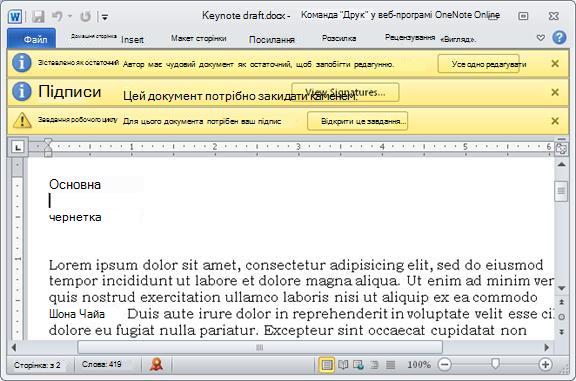Click the Відкрити це завдання button
This screenshot has height=381, width=576.
[x=357, y=121]
